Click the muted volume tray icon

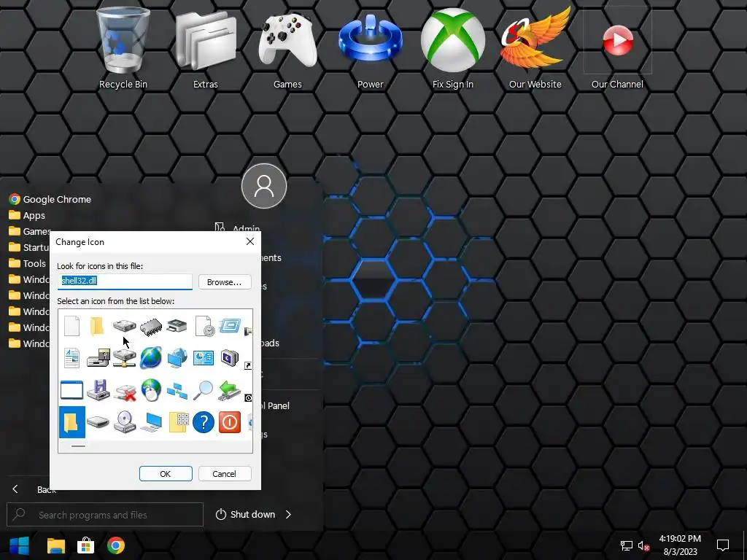pos(643,545)
